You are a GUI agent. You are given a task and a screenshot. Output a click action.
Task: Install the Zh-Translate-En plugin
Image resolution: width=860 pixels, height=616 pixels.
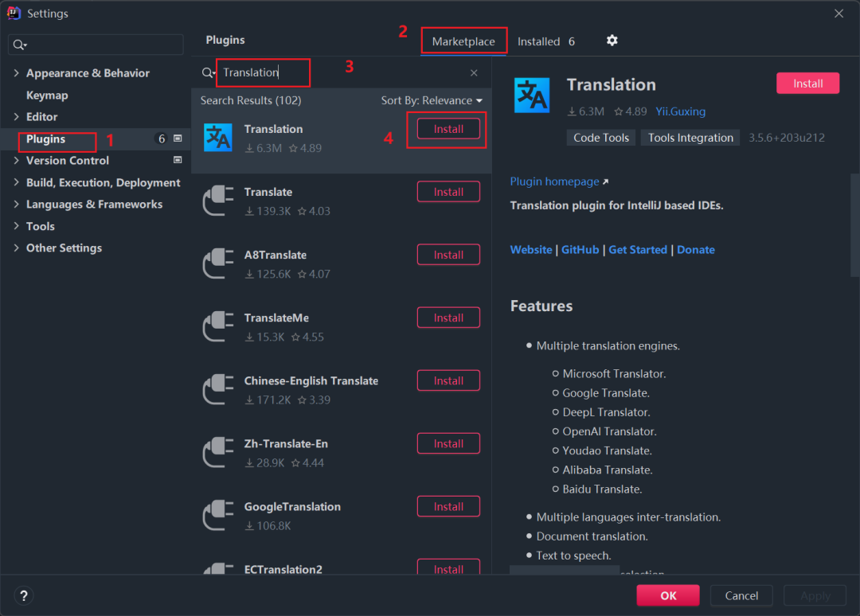448,444
